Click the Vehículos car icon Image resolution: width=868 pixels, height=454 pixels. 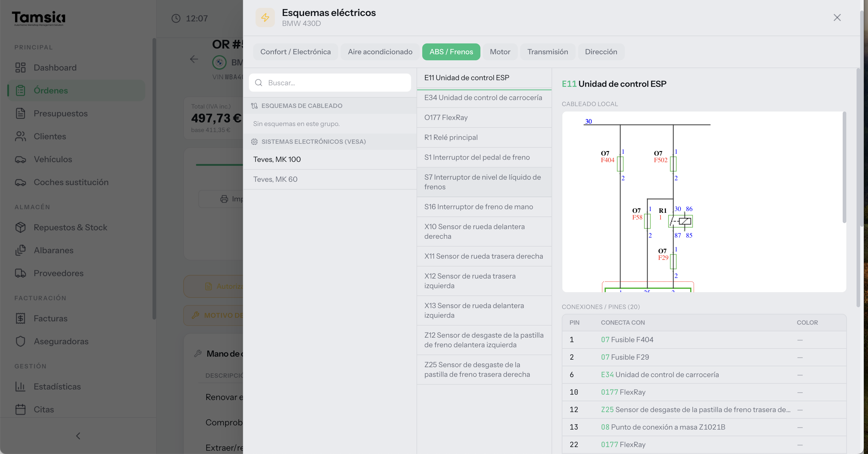20,159
